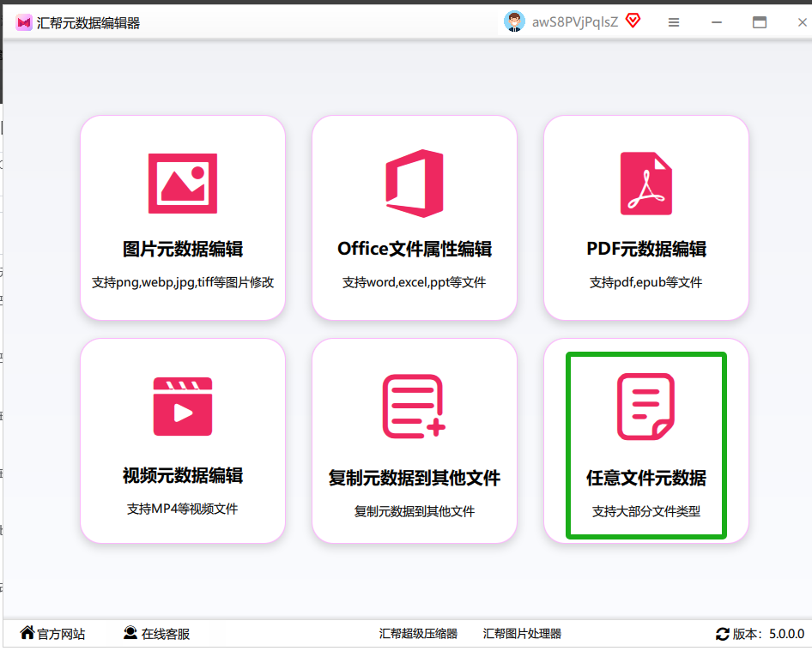Image resolution: width=812 pixels, height=651 pixels.
Task: Click version text 5.0.0.0
Action: [x=786, y=633]
